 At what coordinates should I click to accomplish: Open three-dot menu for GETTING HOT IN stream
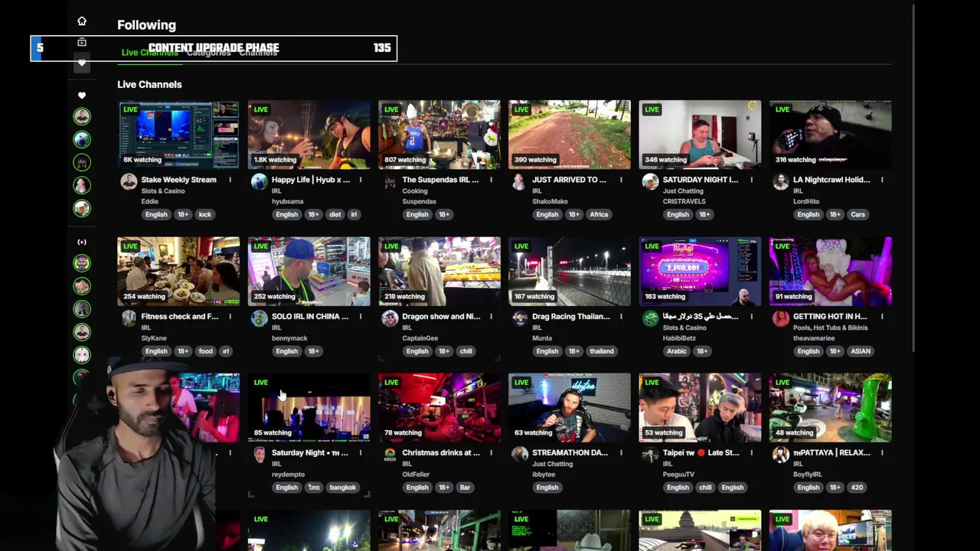[x=882, y=316]
